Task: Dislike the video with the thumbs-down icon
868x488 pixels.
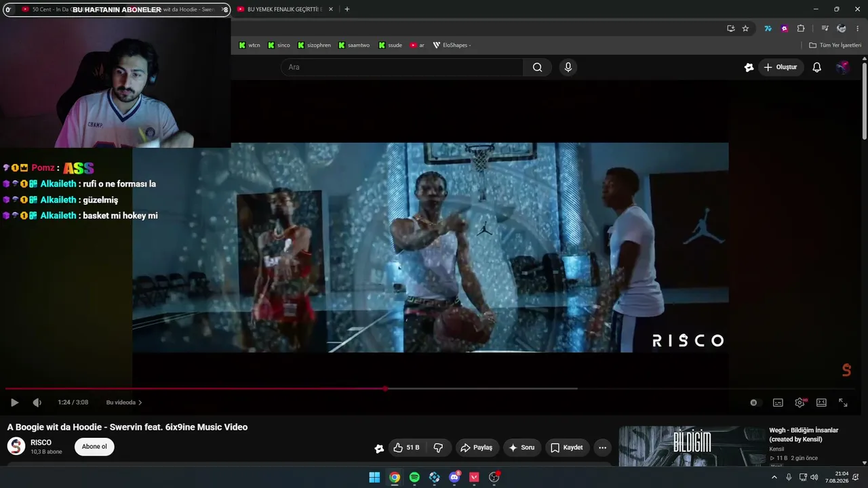Action: click(438, 447)
